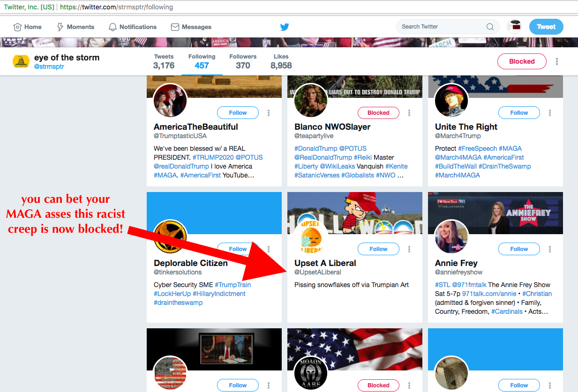Click the Twitter bird logo
Screen dimensions: 578x392
coord(285,27)
